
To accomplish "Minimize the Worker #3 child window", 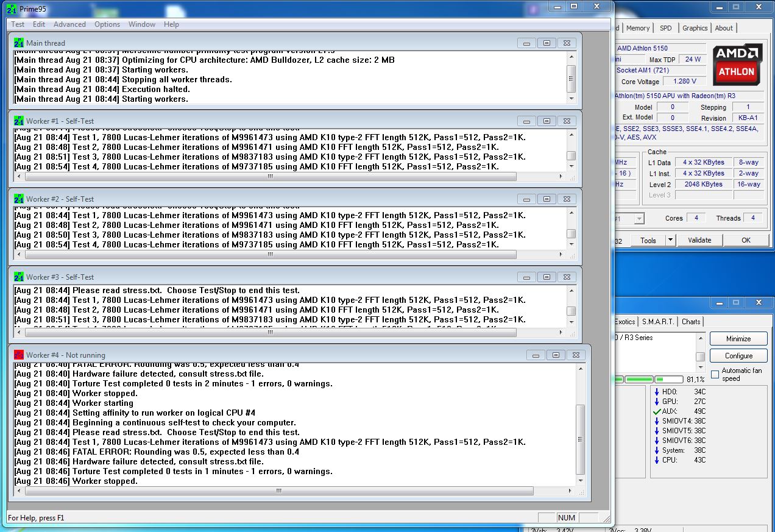I will coord(526,277).
